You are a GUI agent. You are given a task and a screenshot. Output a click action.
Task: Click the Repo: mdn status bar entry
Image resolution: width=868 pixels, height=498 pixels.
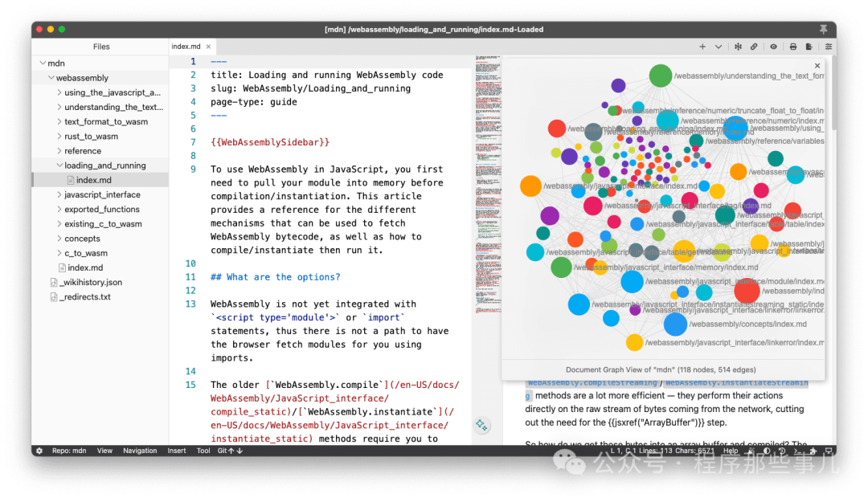tap(69, 451)
